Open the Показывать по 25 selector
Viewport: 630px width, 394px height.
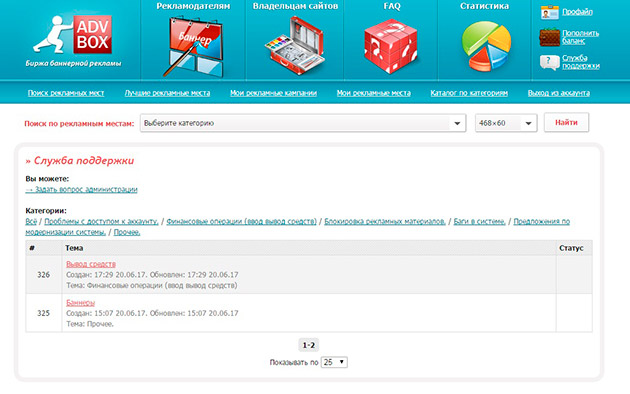(x=334, y=362)
